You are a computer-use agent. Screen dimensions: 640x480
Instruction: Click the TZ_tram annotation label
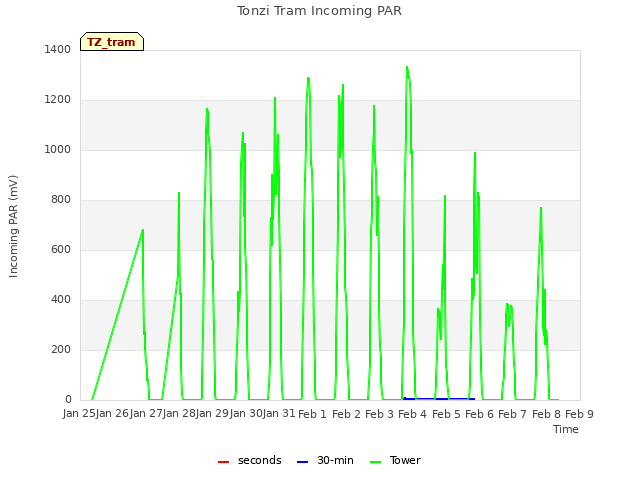coord(111,42)
